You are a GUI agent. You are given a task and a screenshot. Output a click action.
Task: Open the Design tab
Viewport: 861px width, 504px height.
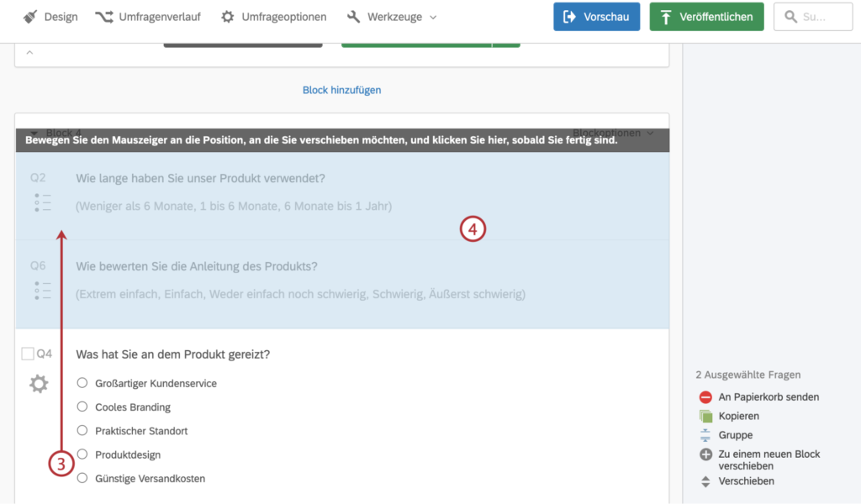50,17
